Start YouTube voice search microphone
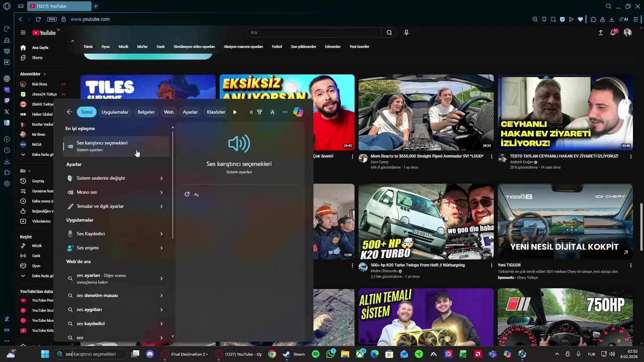 point(407,33)
